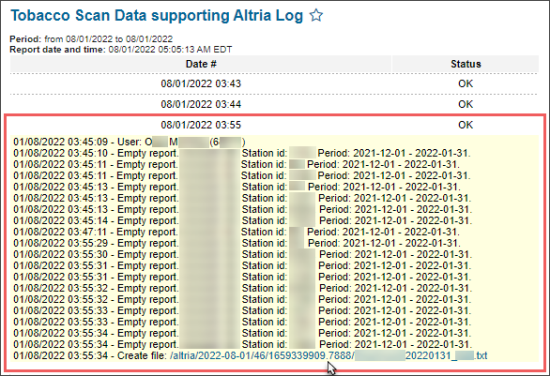Click the 03:45:14 Empty report line
The width and height of the screenshot is (550, 376).
[243, 221]
